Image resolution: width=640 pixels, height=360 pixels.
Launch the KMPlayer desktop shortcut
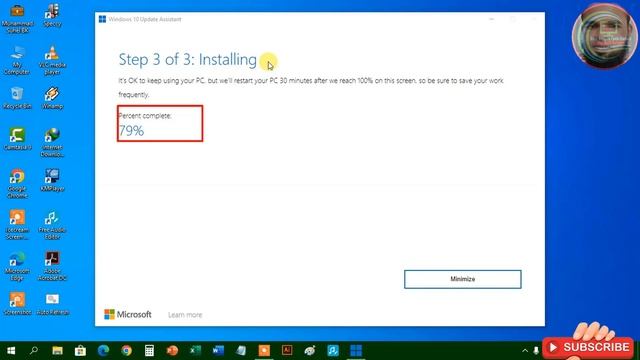(52, 180)
